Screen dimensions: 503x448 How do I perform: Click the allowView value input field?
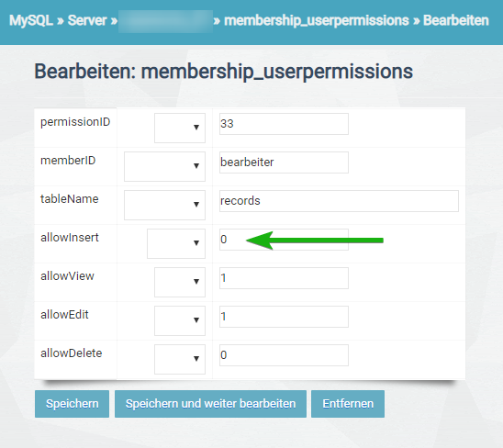[x=284, y=278]
